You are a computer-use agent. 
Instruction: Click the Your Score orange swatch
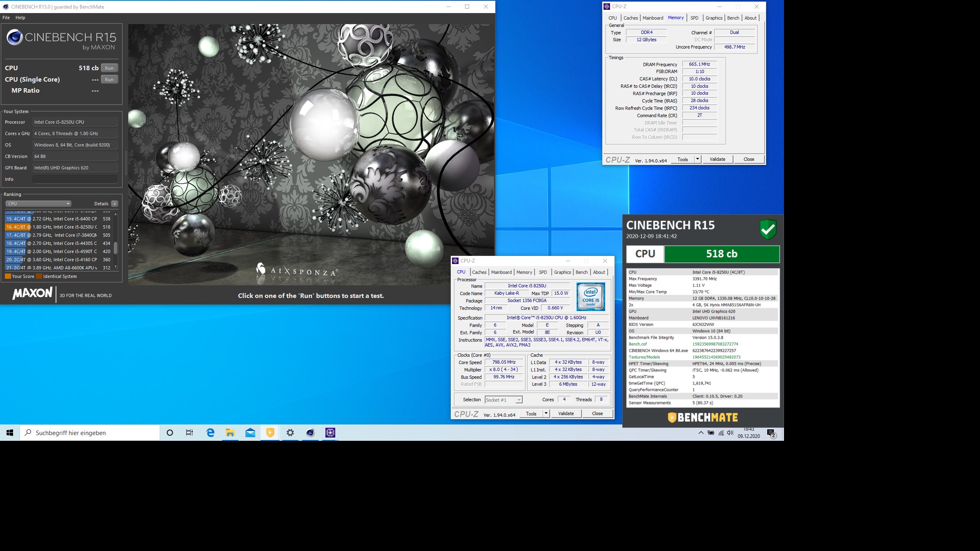point(8,276)
